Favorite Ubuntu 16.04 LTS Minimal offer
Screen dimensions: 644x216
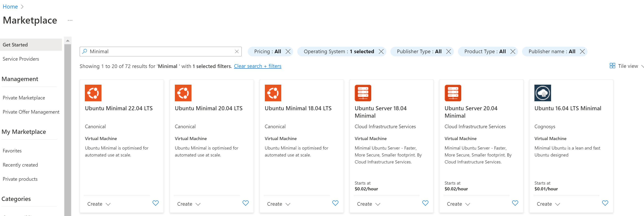click(x=605, y=203)
